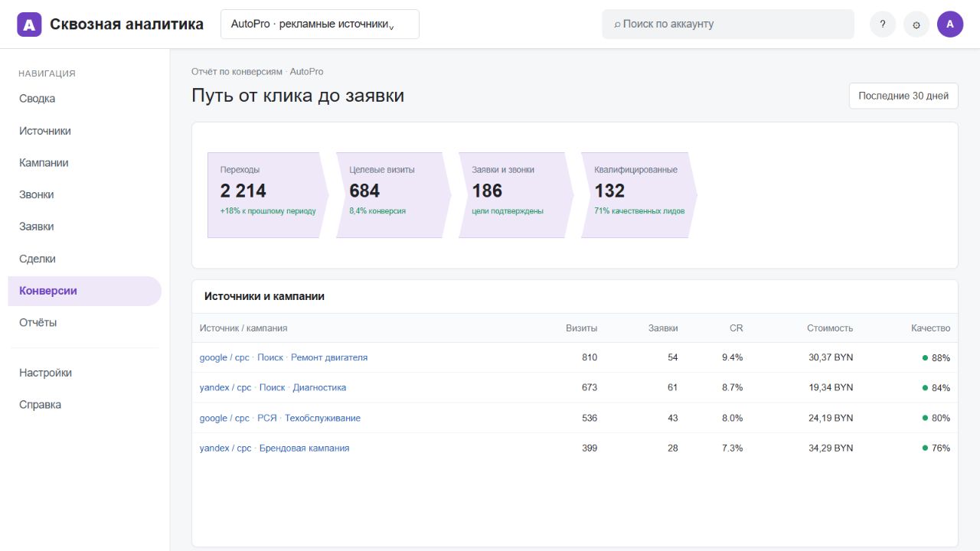Click the Целевые визиты funnel step

[394, 195]
